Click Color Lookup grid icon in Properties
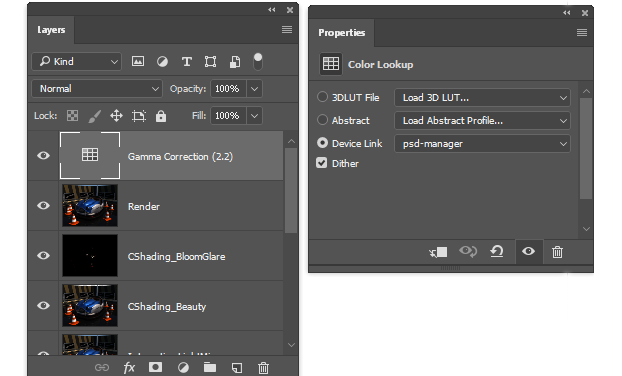622x376 pixels. point(331,64)
